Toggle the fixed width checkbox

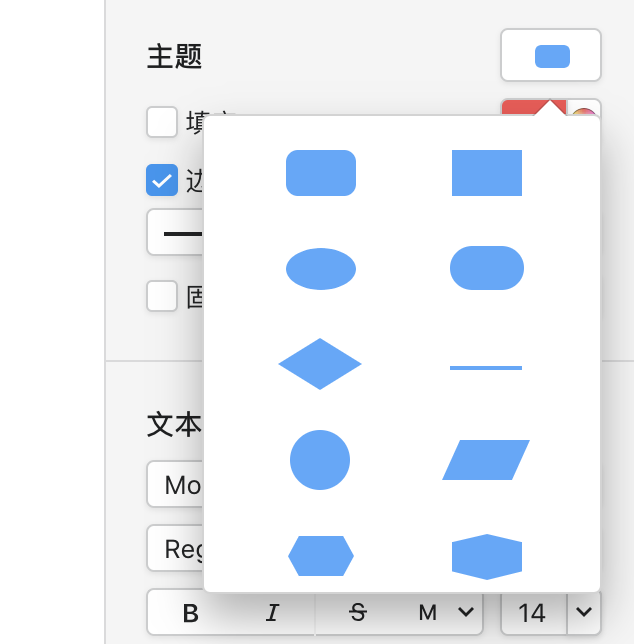tap(162, 296)
